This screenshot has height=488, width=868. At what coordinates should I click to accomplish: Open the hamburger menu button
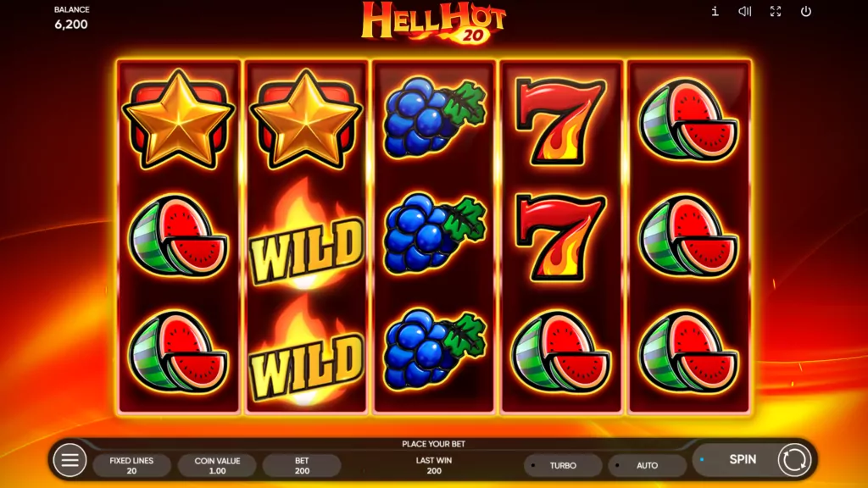tap(70, 460)
